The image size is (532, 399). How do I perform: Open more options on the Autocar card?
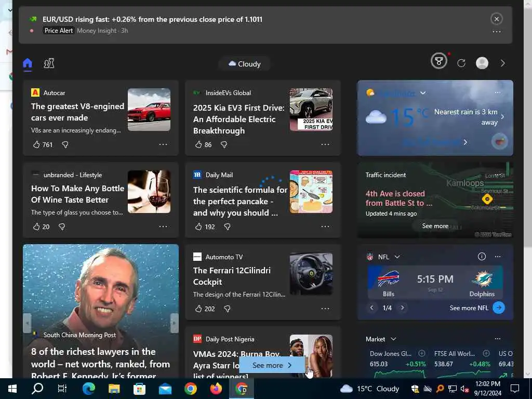coord(163,144)
